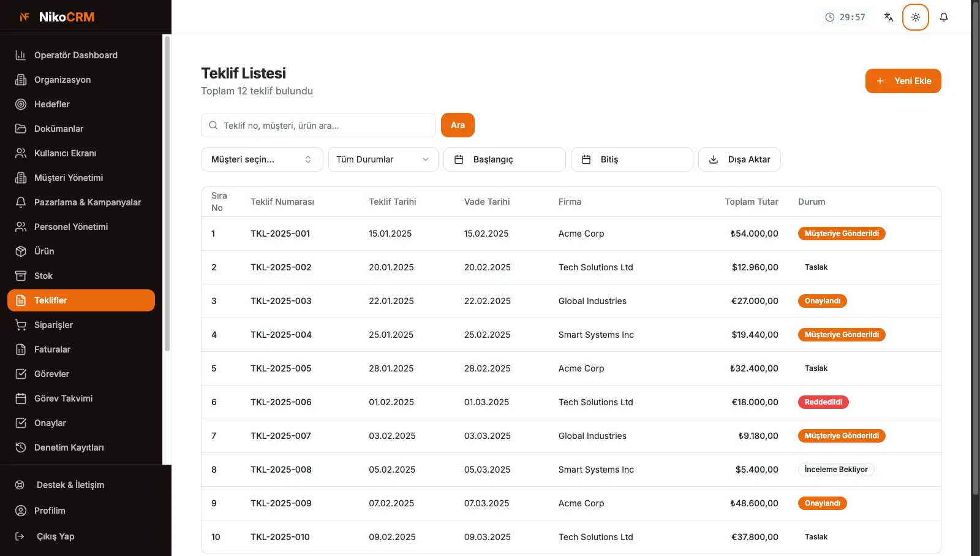
Task: Focus the teklif search input field
Action: [x=318, y=125]
